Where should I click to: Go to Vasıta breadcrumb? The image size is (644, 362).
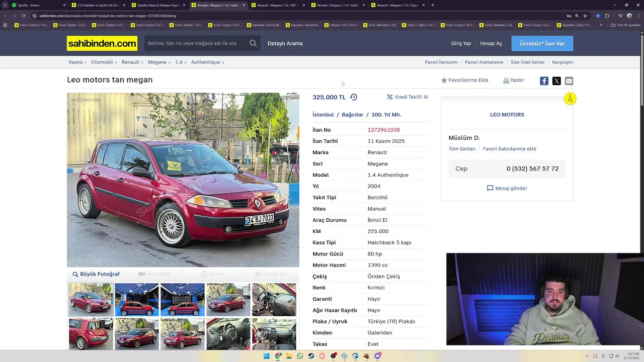(75, 62)
